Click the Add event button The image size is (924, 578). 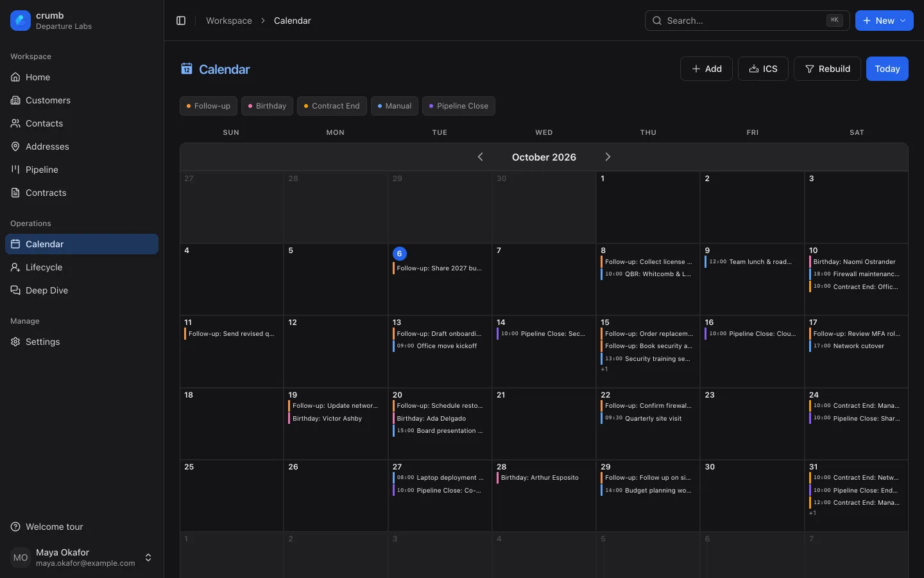point(706,69)
